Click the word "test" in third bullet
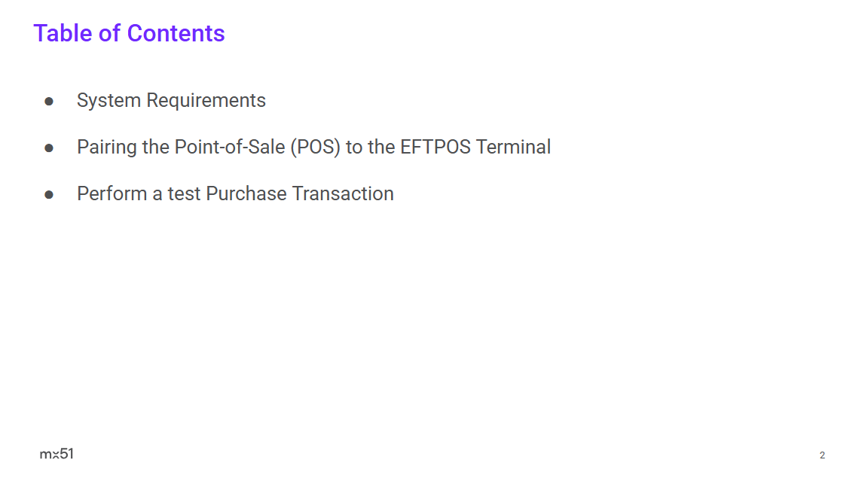Viewport: 868px width, 484px height. tap(184, 193)
